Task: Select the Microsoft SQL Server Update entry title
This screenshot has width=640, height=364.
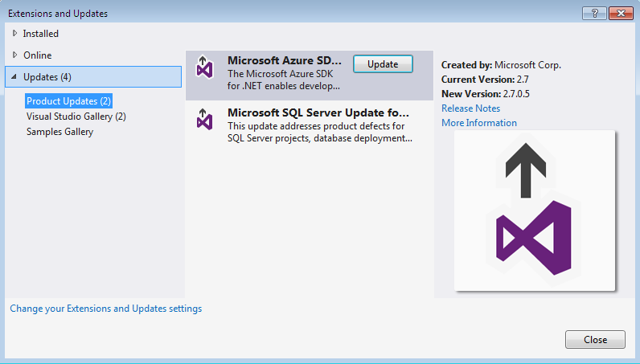Action: pyautogui.click(x=318, y=112)
